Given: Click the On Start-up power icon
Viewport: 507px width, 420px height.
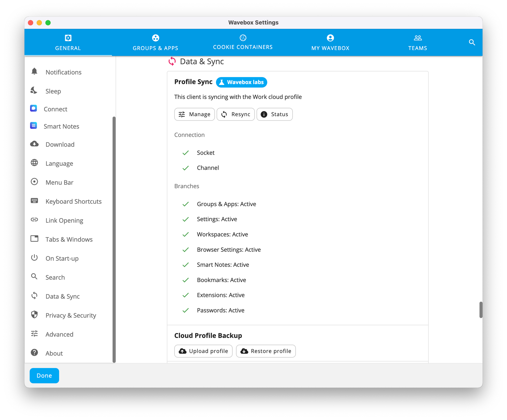Looking at the screenshot, I should 34,258.
